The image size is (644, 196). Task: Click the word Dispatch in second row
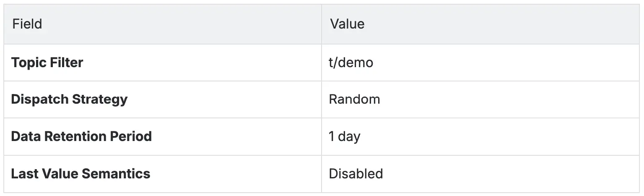coord(40,99)
